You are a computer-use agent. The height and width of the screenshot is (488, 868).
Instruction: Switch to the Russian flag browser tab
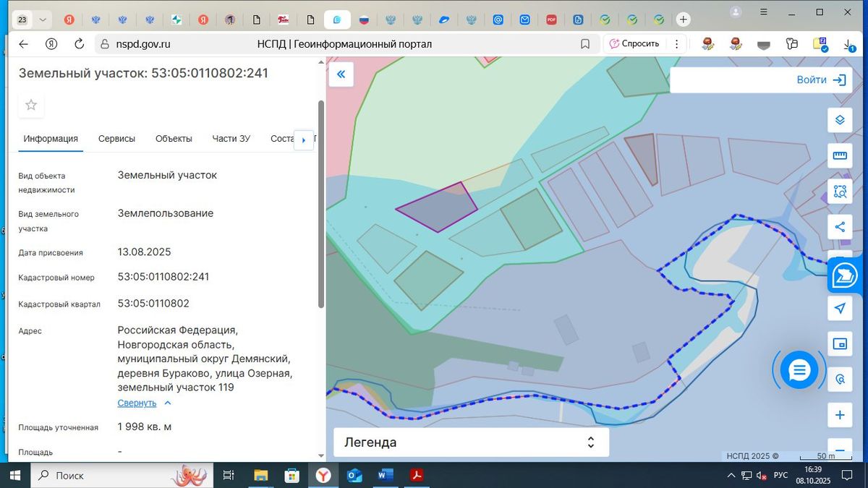point(364,20)
